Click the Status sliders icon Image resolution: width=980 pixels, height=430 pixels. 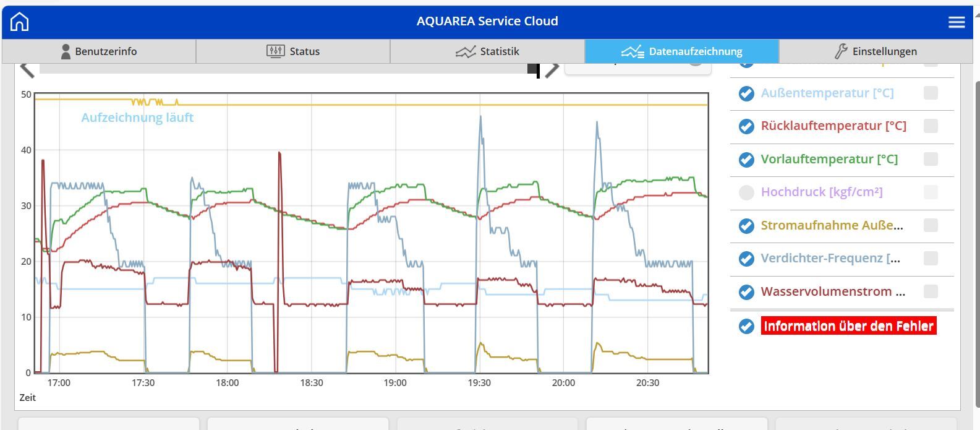275,51
